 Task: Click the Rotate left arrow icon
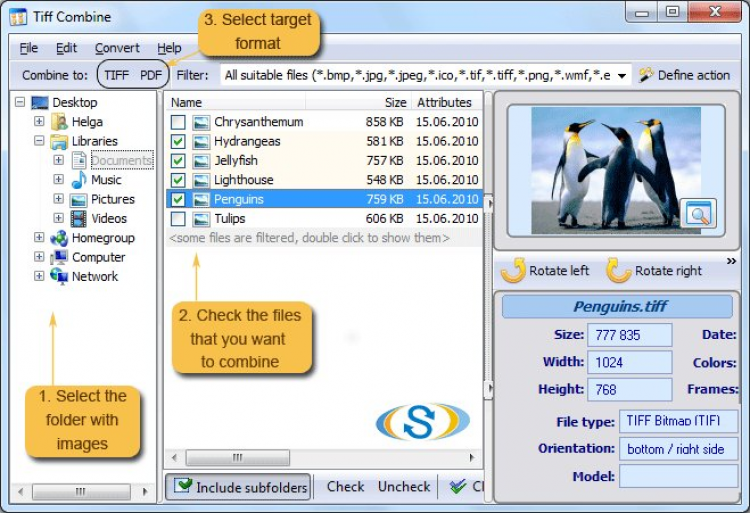[x=514, y=270]
